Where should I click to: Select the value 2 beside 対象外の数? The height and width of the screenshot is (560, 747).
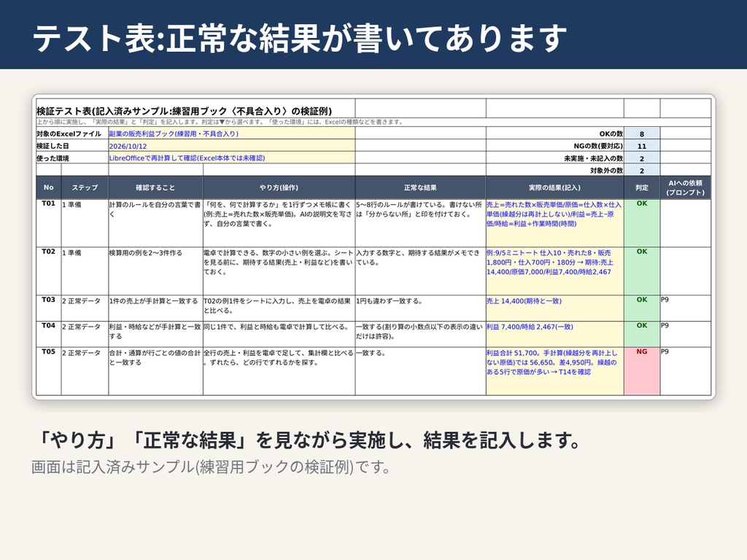click(x=642, y=170)
